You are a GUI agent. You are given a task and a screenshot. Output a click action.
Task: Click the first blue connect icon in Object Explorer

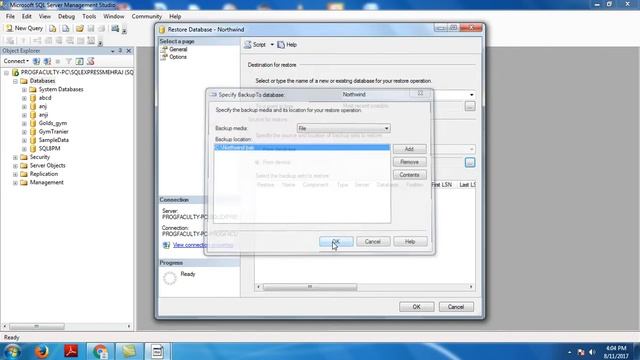[36, 61]
